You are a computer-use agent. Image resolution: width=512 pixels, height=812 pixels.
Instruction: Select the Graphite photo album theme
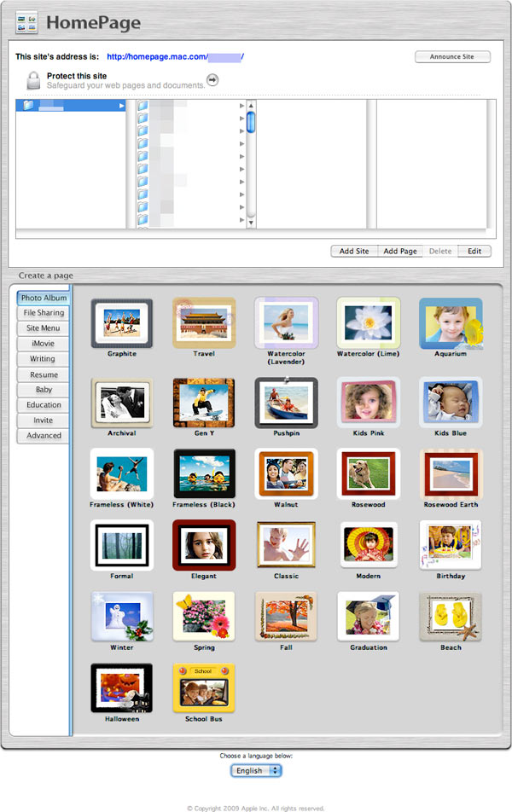121,323
